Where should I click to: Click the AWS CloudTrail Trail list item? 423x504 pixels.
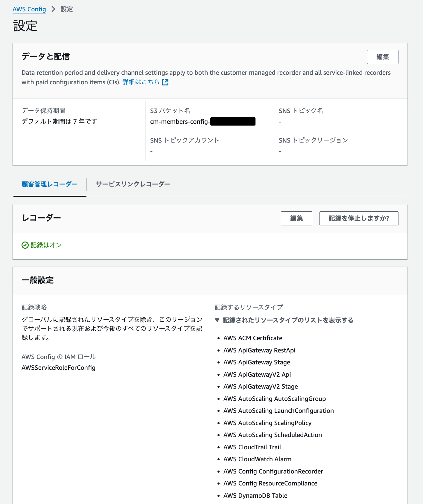(x=252, y=447)
